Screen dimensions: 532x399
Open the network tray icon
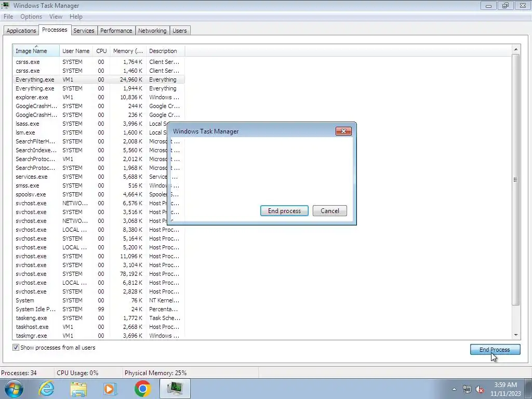click(467, 390)
